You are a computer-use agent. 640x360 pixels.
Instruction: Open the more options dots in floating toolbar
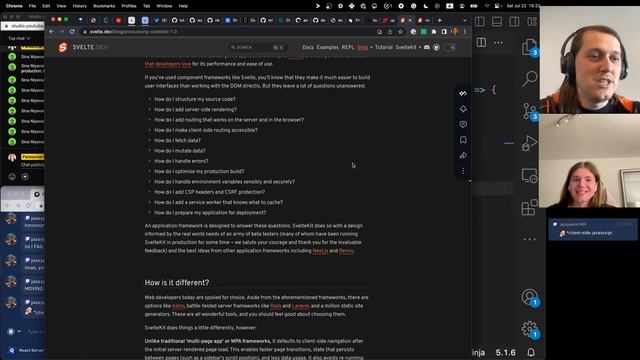(463, 171)
